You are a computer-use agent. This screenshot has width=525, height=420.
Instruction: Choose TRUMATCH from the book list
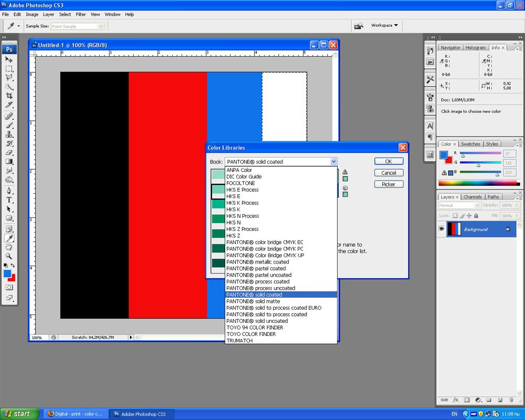pyautogui.click(x=239, y=341)
